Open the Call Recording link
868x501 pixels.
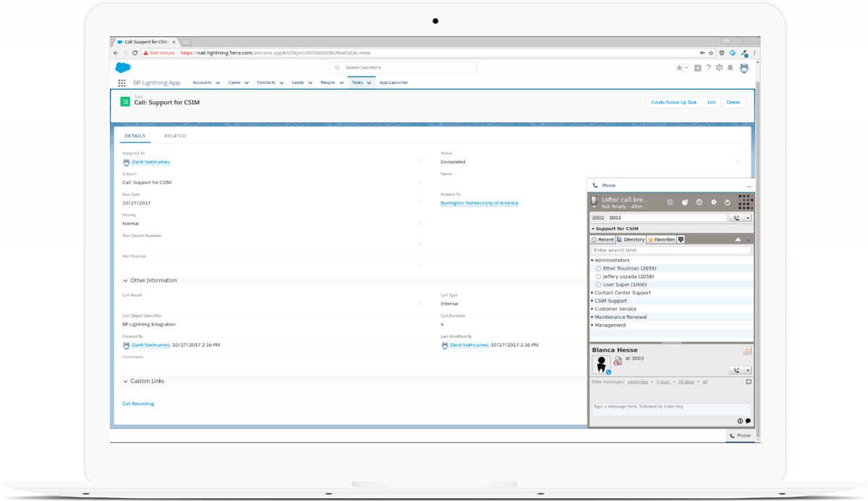click(x=138, y=403)
